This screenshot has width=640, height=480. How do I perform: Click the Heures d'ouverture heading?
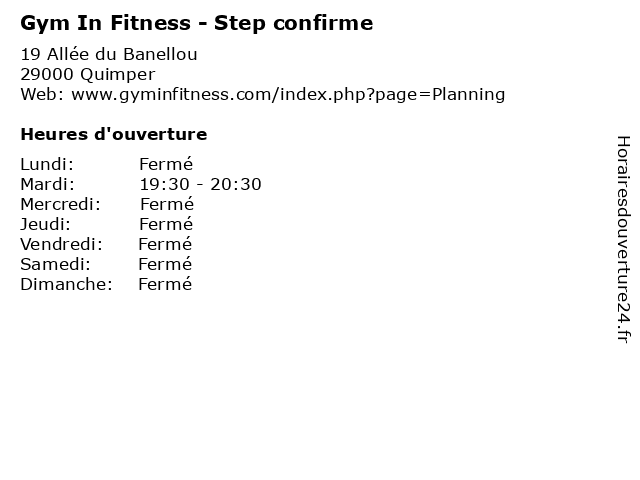coord(114,134)
